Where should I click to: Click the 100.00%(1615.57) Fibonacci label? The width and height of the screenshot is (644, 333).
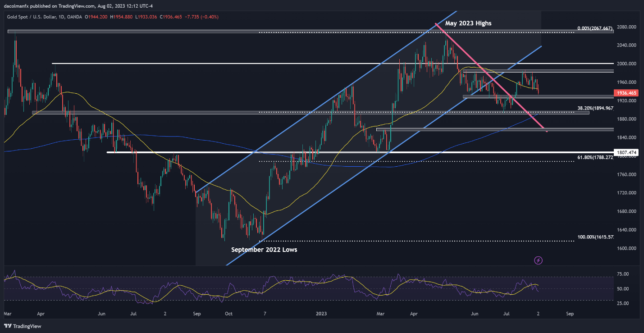pos(595,237)
